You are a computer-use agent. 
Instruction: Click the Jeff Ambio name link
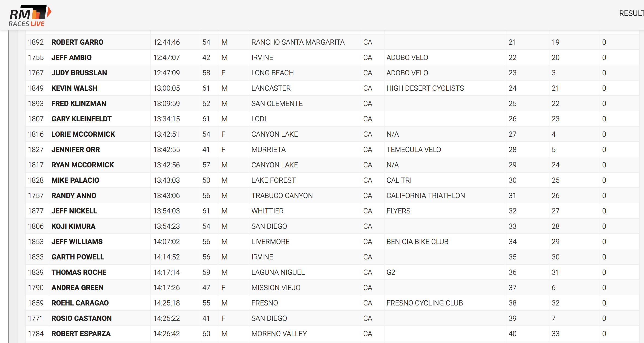click(x=71, y=58)
